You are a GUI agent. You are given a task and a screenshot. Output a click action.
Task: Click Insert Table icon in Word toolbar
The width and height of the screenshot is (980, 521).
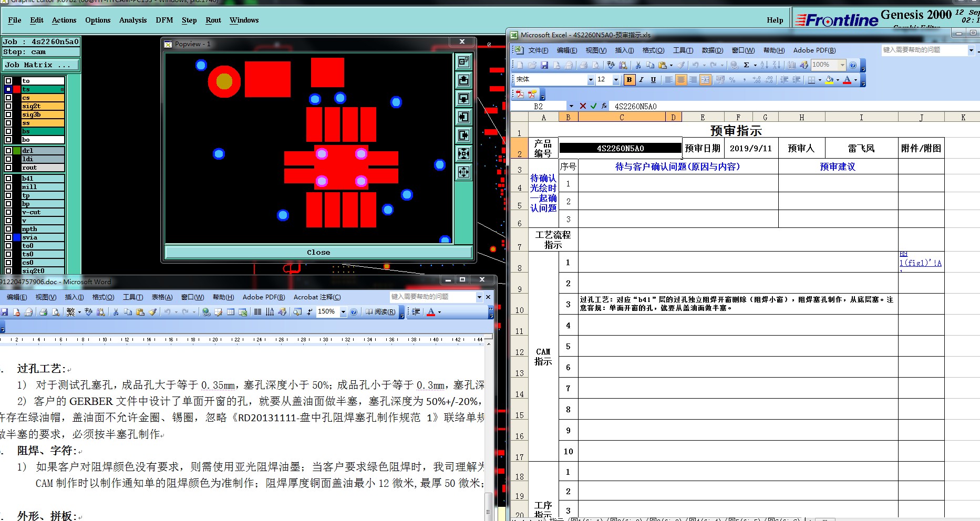click(x=231, y=312)
